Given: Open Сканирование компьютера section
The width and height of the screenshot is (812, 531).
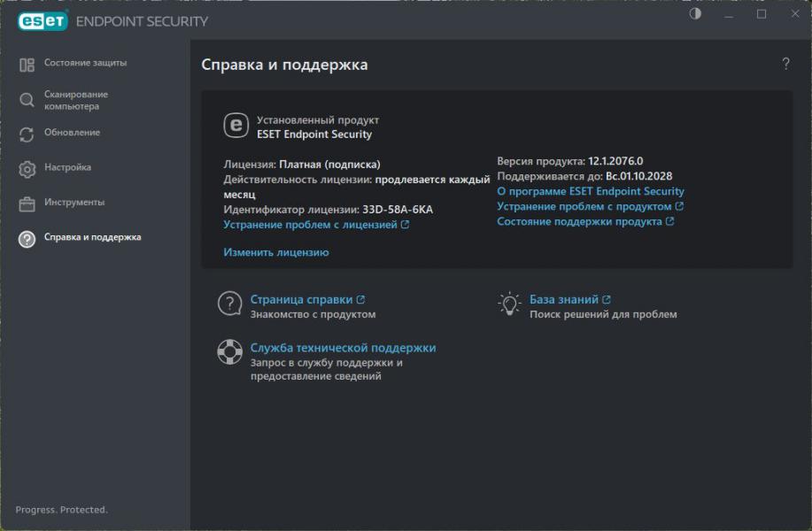Looking at the screenshot, I should click(76, 100).
